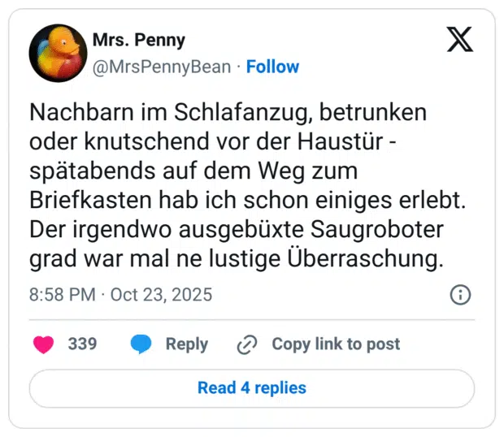Click the X logo

coord(459,39)
